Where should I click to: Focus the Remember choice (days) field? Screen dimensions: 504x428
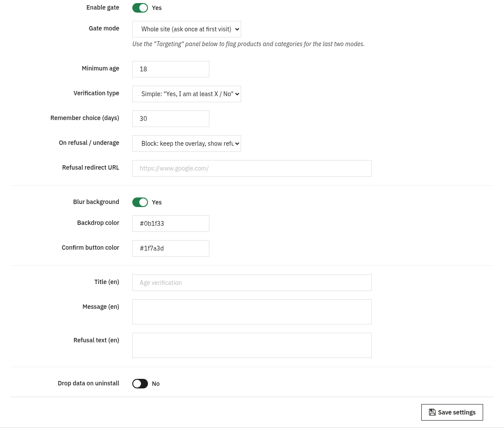(x=171, y=119)
